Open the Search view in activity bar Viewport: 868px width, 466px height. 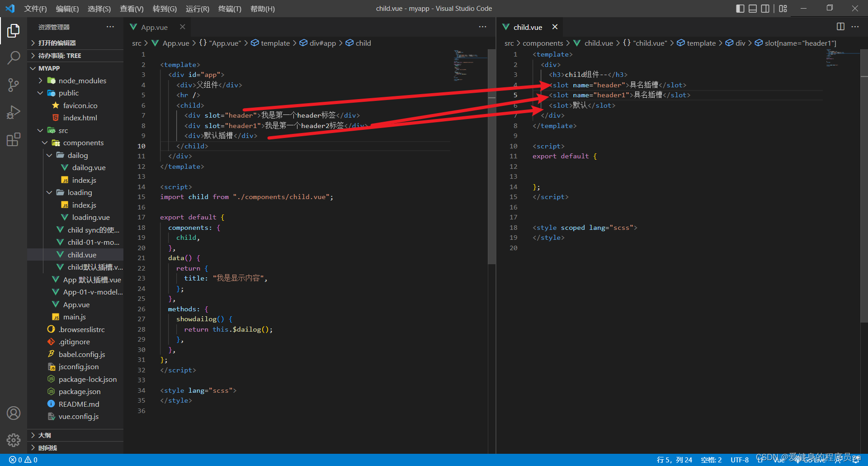[14, 57]
